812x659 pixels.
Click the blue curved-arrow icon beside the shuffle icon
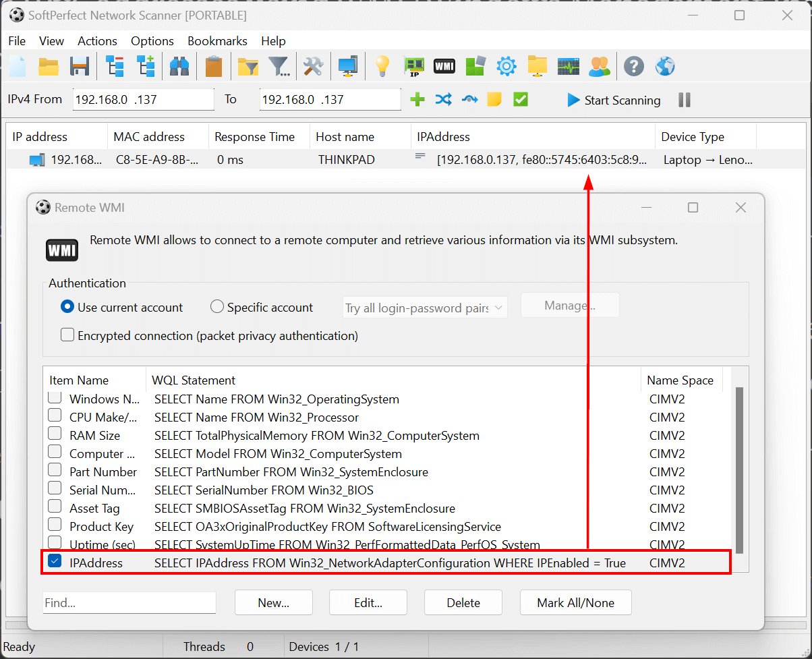pos(469,100)
